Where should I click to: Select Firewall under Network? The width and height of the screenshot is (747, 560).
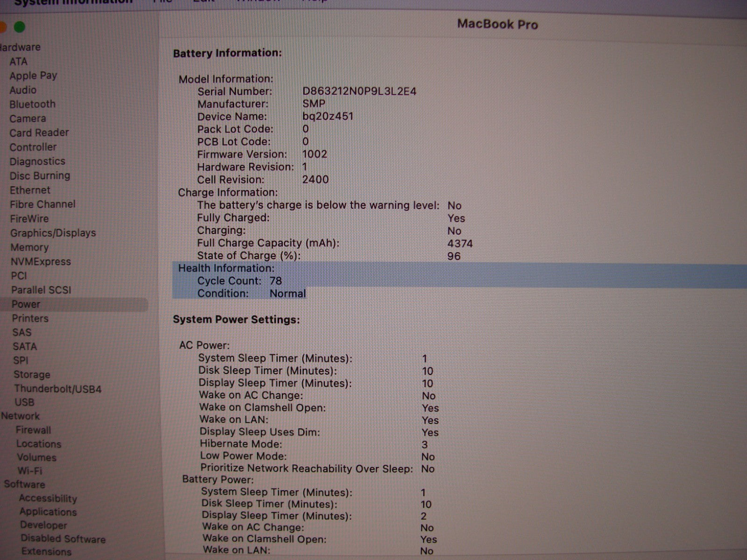(33, 430)
